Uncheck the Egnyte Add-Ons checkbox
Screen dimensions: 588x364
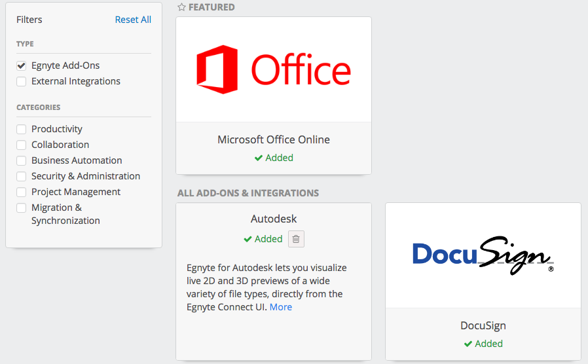tap(22, 65)
